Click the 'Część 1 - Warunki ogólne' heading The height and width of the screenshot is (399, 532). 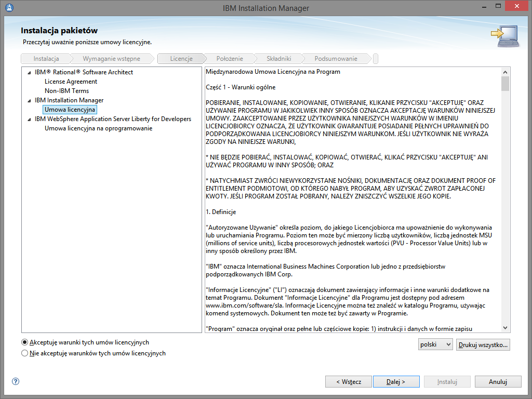(x=241, y=87)
